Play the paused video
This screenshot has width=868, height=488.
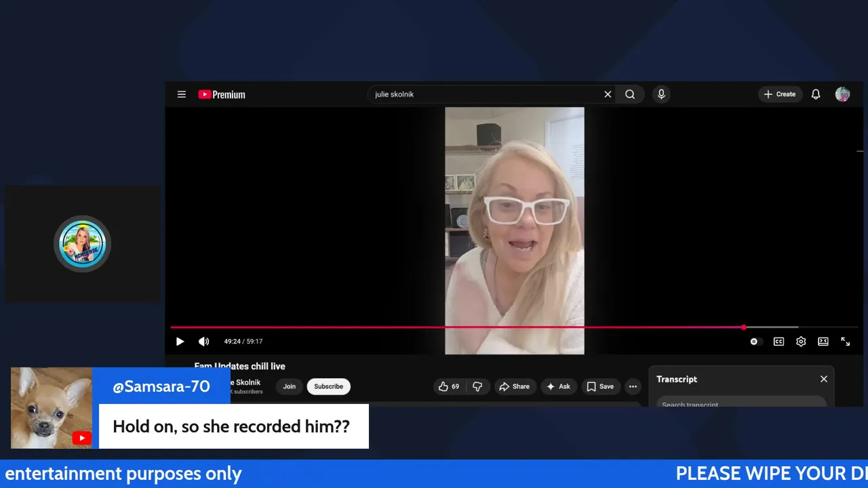[180, 342]
